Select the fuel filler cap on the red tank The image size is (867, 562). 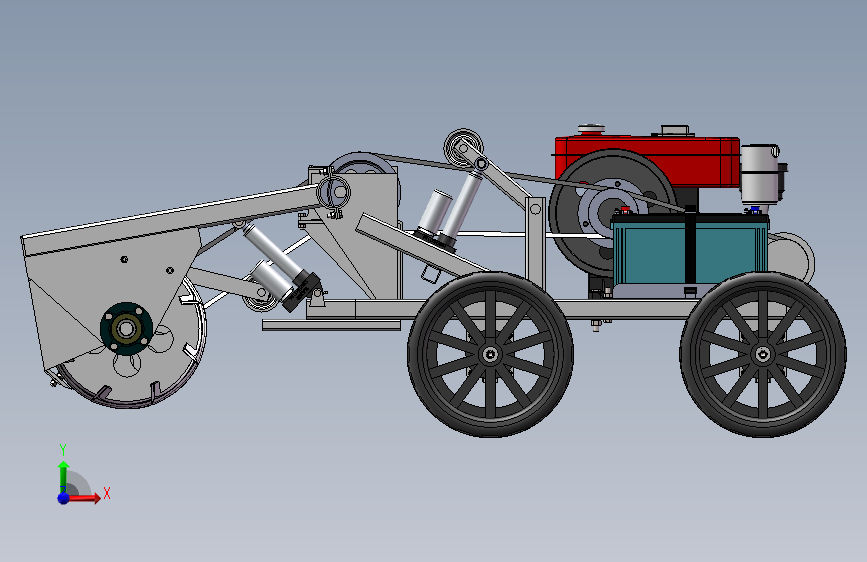pyautogui.click(x=591, y=129)
